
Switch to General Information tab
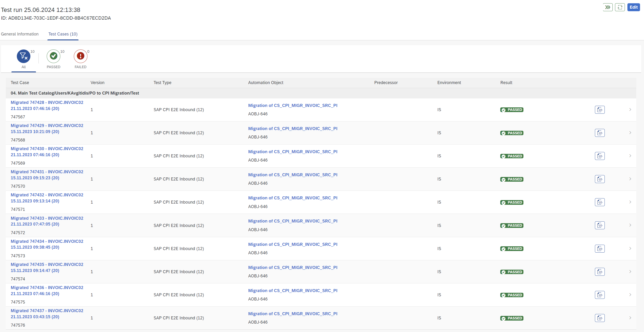[20, 34]
